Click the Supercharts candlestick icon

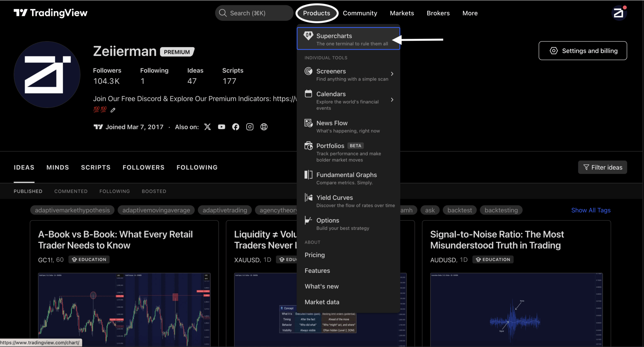308,36
